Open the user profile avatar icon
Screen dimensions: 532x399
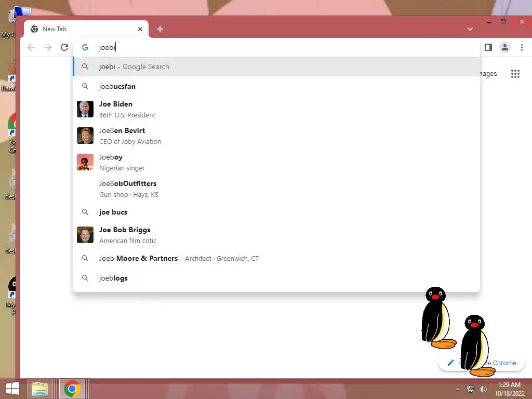[505, 47]
